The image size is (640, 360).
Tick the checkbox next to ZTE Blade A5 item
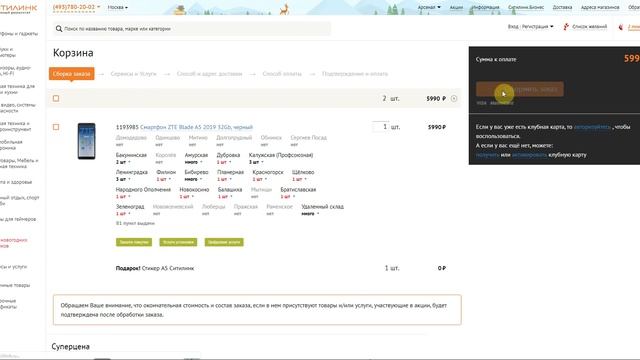click(56, 127)
